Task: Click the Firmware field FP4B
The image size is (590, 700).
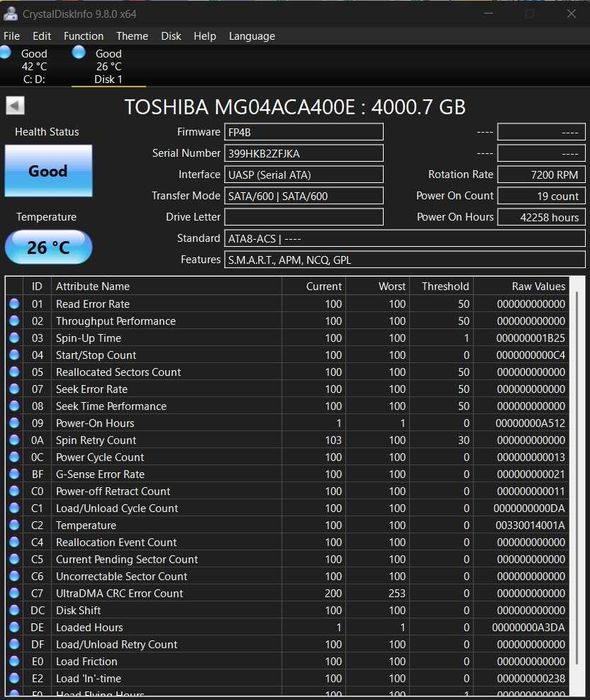Action: pos(303,132)
